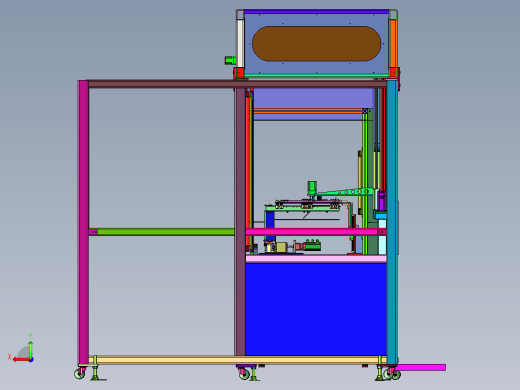Screen dimensions: 520x390
Task: Click the red X axis arrow of triad
Action: pyautogui.click(x=21, y=360)
